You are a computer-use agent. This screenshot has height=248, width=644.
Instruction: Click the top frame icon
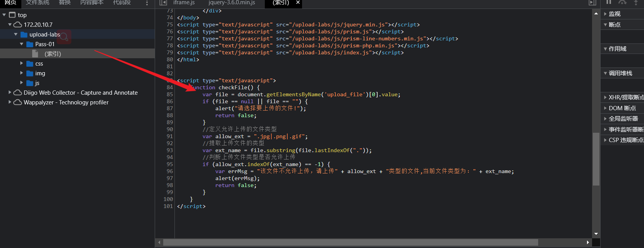[12, 15]
